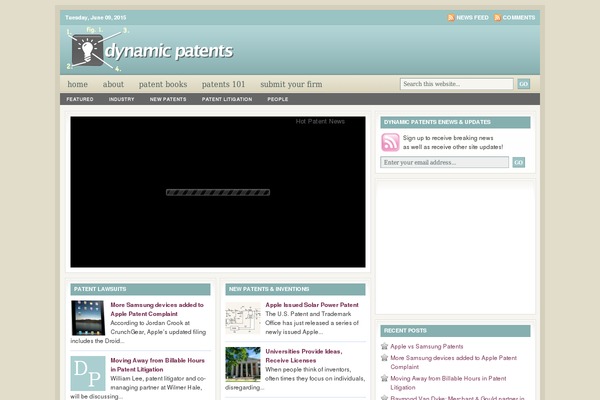The height and width of the screenshot is (400, 600).
Task: Click the loading progress bar in the slideshow
Action: tap(218, 192)
